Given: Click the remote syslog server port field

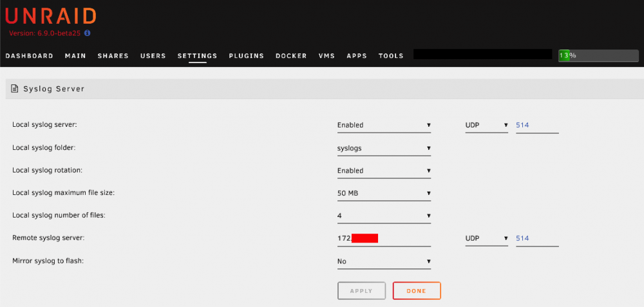Looking at the screenshot, I should click(537, 239).
